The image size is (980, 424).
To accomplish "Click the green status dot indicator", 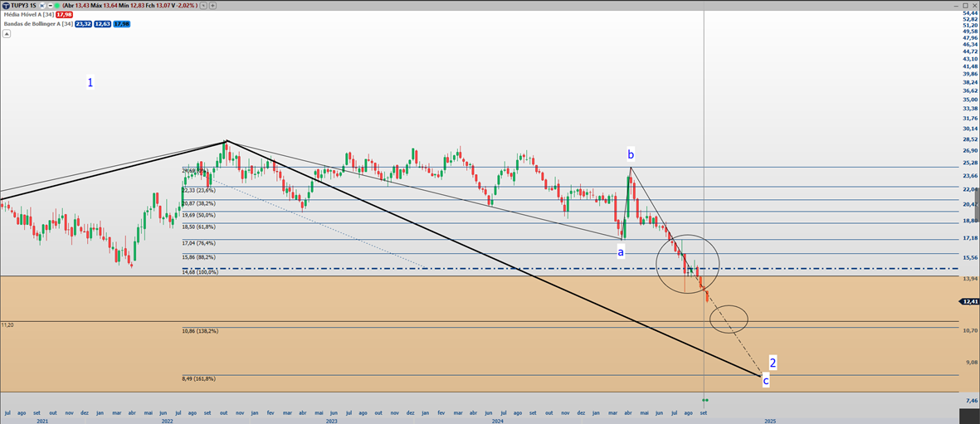I will tap(56, 5).
